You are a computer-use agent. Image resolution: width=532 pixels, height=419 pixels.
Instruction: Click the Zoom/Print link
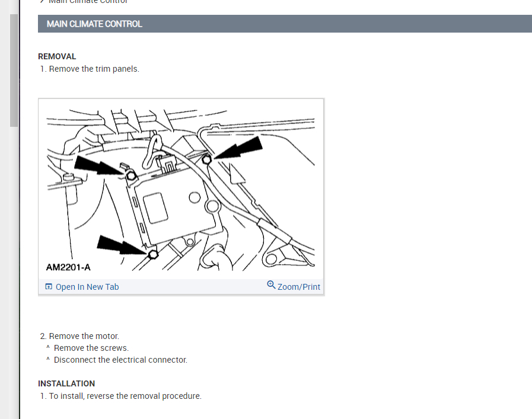298,287
